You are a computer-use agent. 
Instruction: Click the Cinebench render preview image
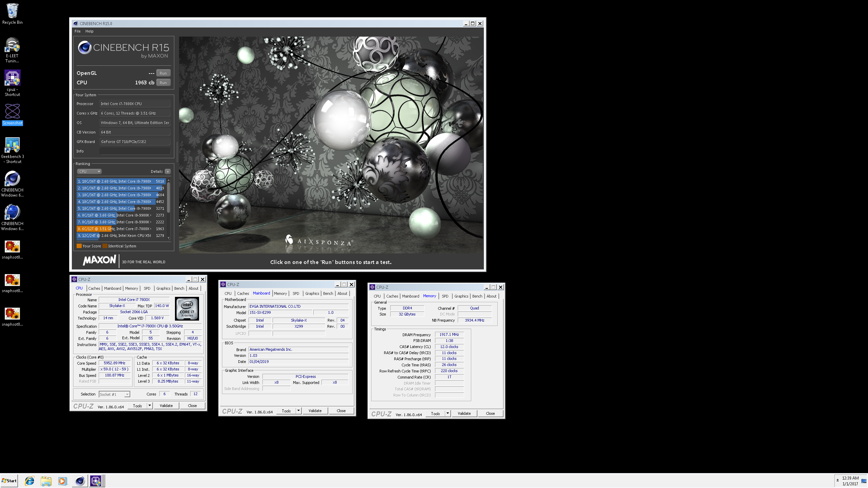pyautogui.click(x=331, y=145)
